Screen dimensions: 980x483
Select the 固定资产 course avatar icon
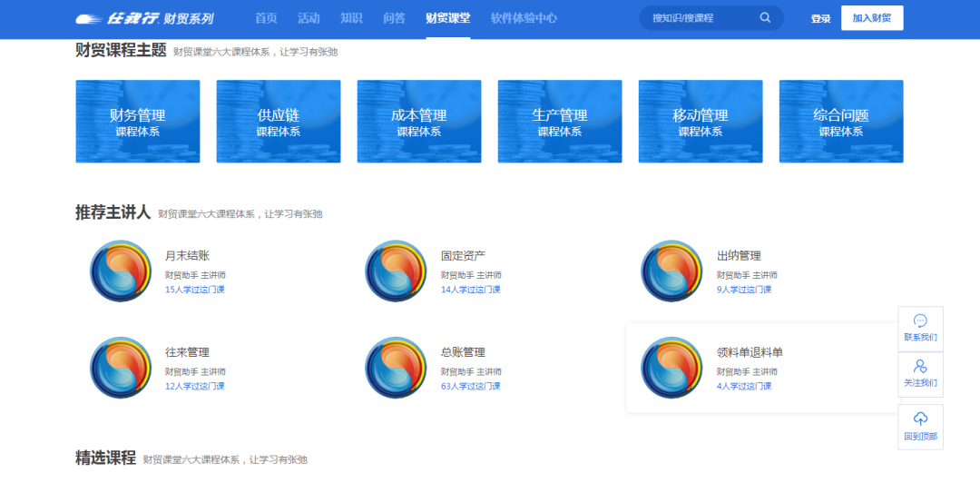pyautogui.click(x=396, y=271)
